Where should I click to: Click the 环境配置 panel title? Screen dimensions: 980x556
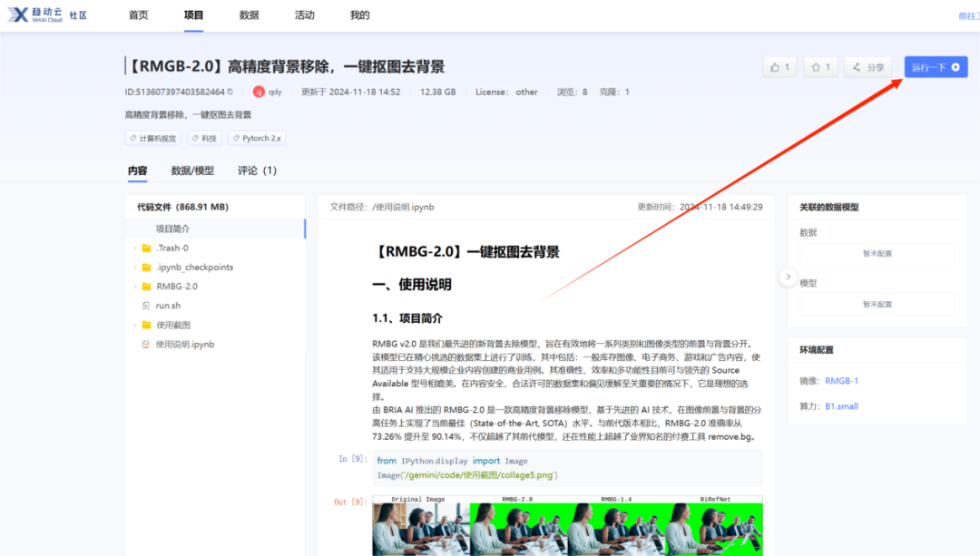click(817, 350)
